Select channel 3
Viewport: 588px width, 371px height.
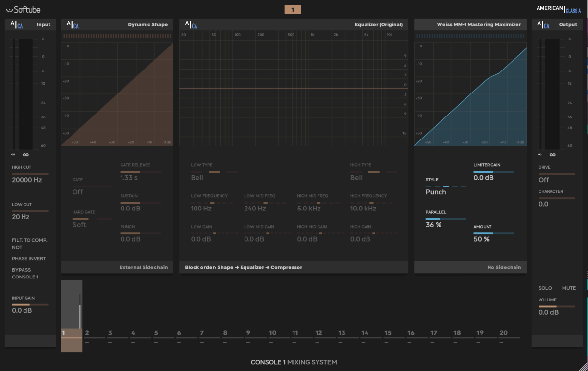pyautogui.click(x=118, y=333)
